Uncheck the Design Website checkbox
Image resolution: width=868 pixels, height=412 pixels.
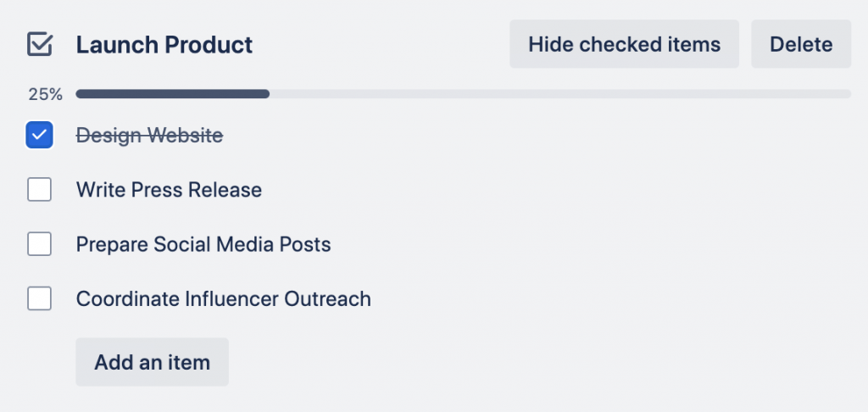[39, 135]
